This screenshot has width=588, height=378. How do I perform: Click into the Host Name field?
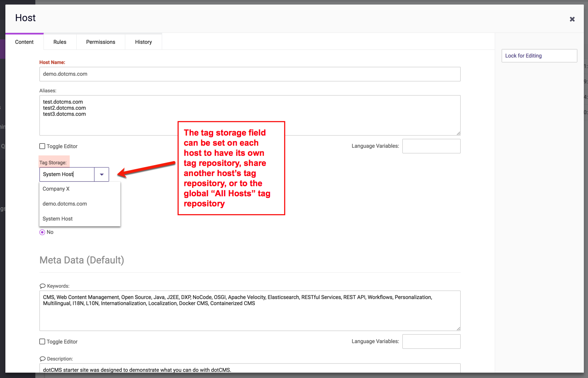250,74
